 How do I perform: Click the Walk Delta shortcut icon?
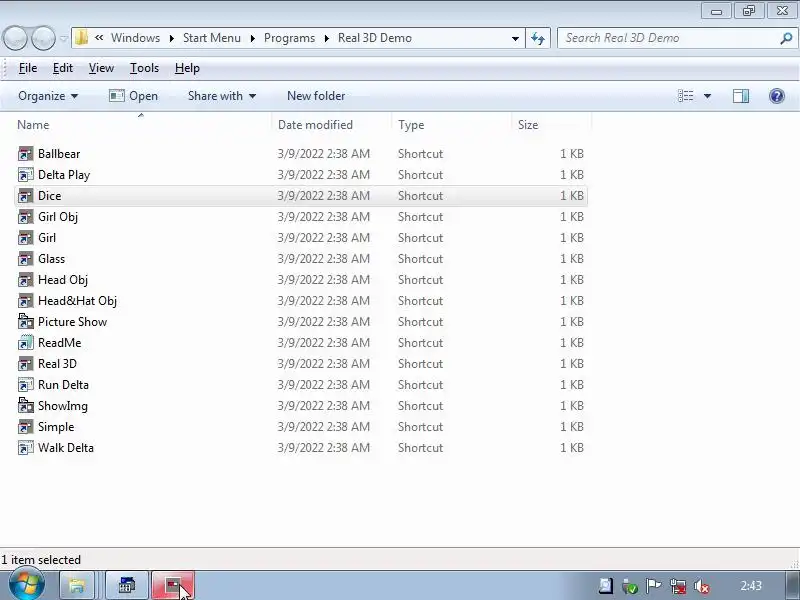[26, 447]
